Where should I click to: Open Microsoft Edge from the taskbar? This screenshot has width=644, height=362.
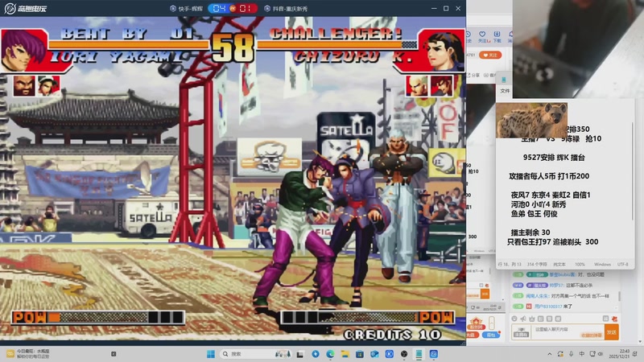(330, 354)
